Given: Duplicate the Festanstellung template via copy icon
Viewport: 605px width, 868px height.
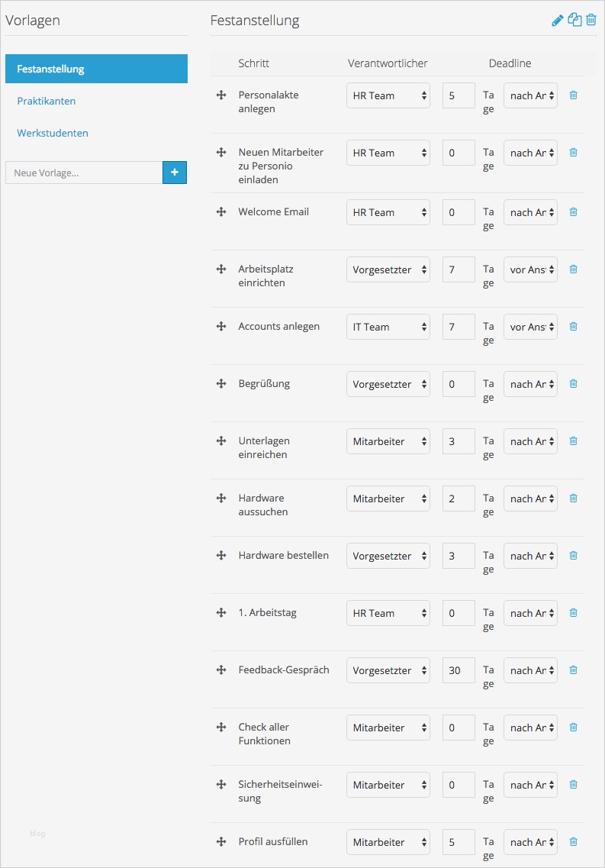Looking at the screenshot, I should 575,20.
